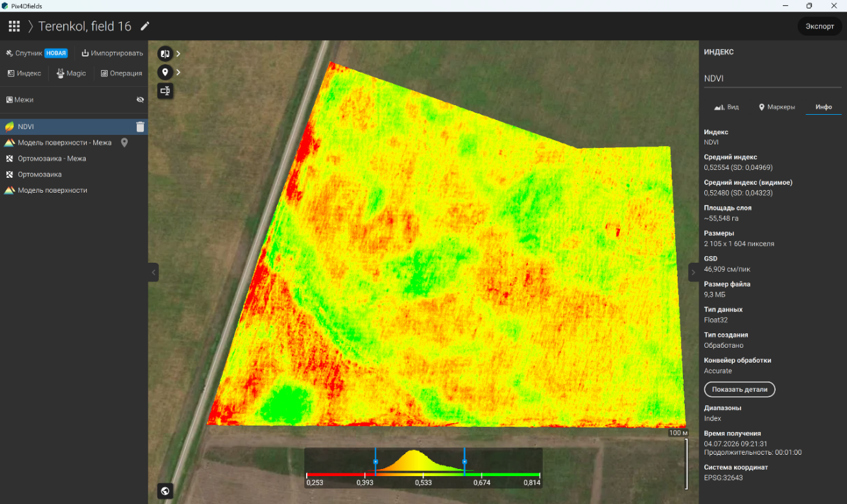Collapse the right info panel arrow
Viewport: 847px width, 504px height.
693,272
